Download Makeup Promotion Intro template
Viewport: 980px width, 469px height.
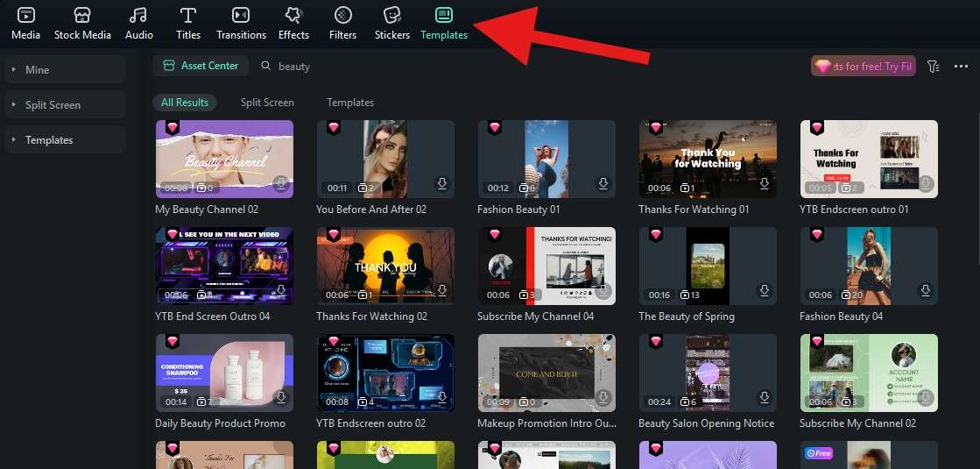603,397
